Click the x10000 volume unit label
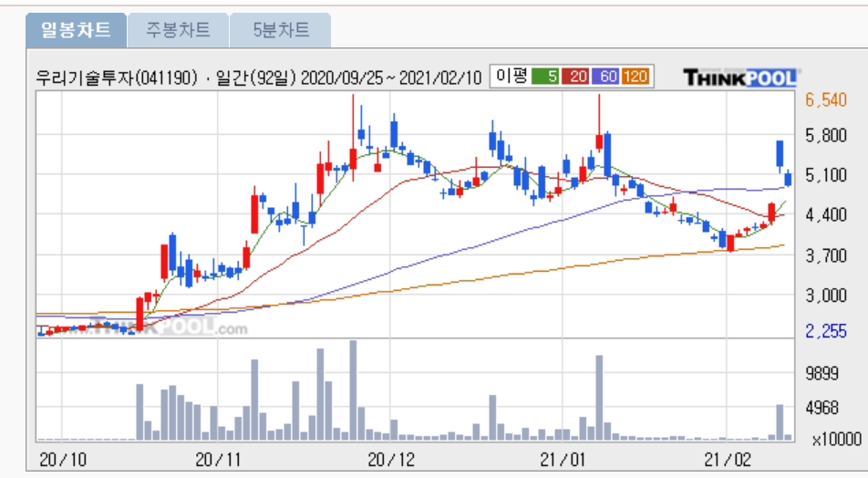 coord(836,439)
